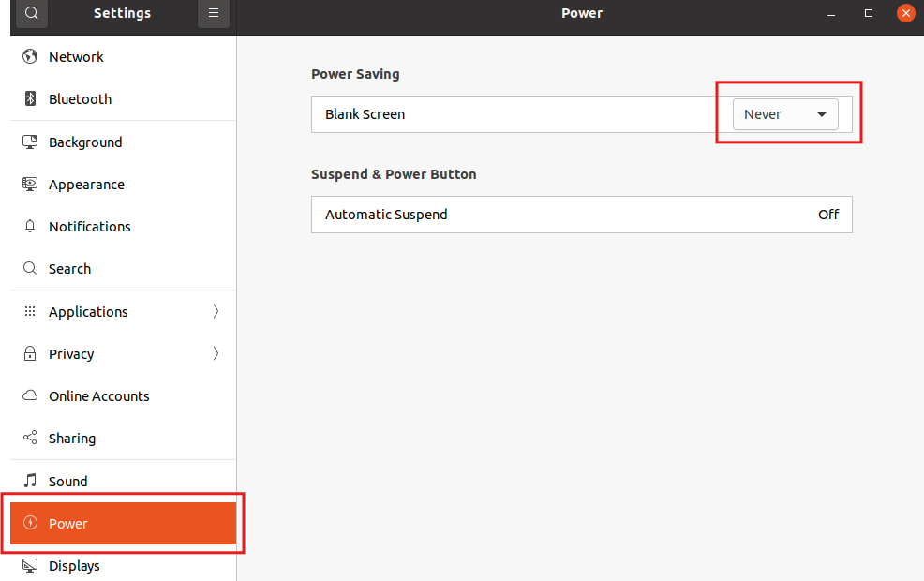The width and height of the screenshot is (924, 581).
Task: Click the Applications grid icon
Action: (30, 311)
